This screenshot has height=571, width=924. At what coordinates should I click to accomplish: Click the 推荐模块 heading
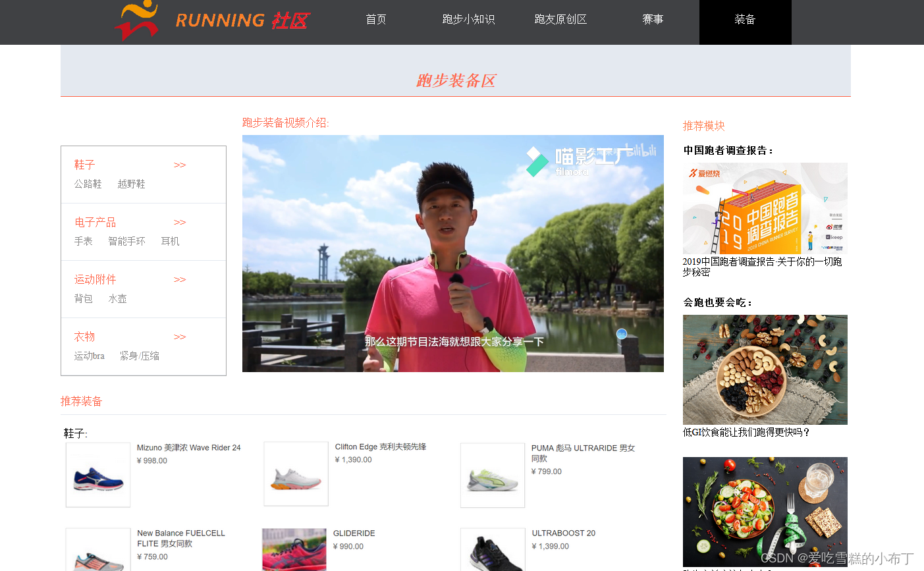(x=704, y=126)
